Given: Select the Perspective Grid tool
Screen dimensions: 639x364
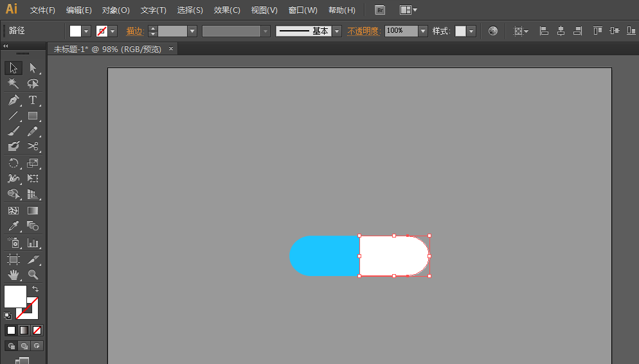Looking at the screenshot, I should [x=33, y=195].
